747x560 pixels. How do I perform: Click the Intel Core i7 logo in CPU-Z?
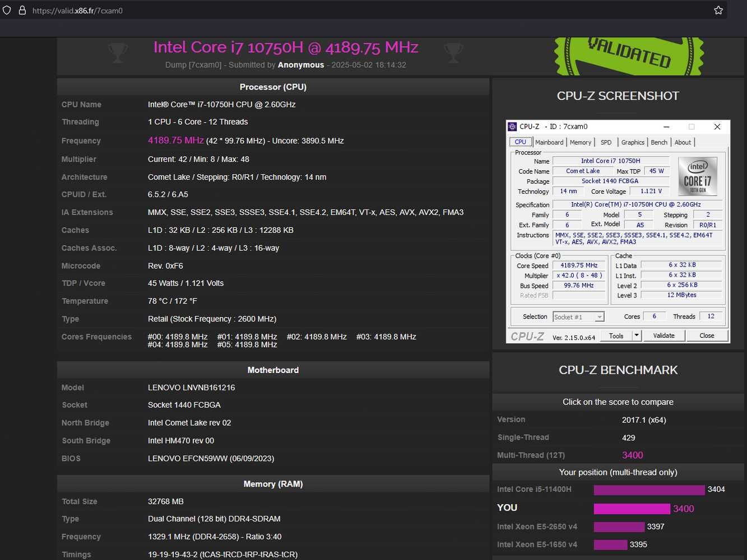point(697,176)
